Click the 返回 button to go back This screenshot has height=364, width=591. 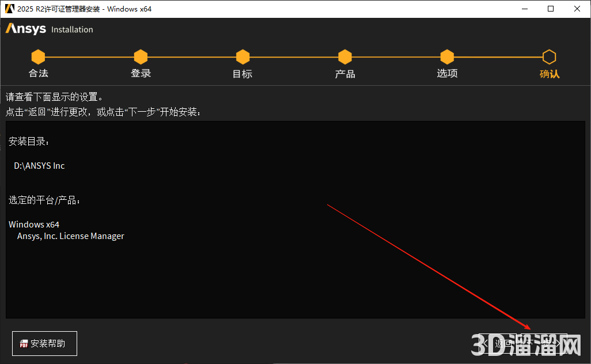[x=498, y=343]
